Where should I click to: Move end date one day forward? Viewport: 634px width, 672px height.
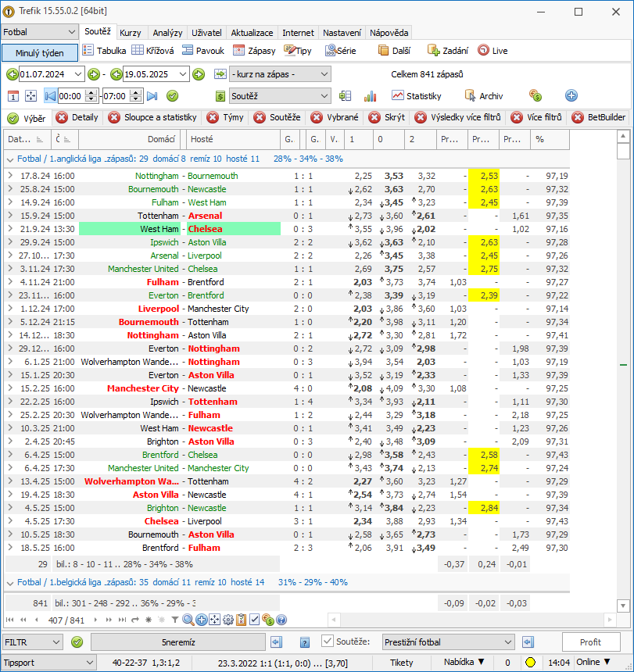199,74
